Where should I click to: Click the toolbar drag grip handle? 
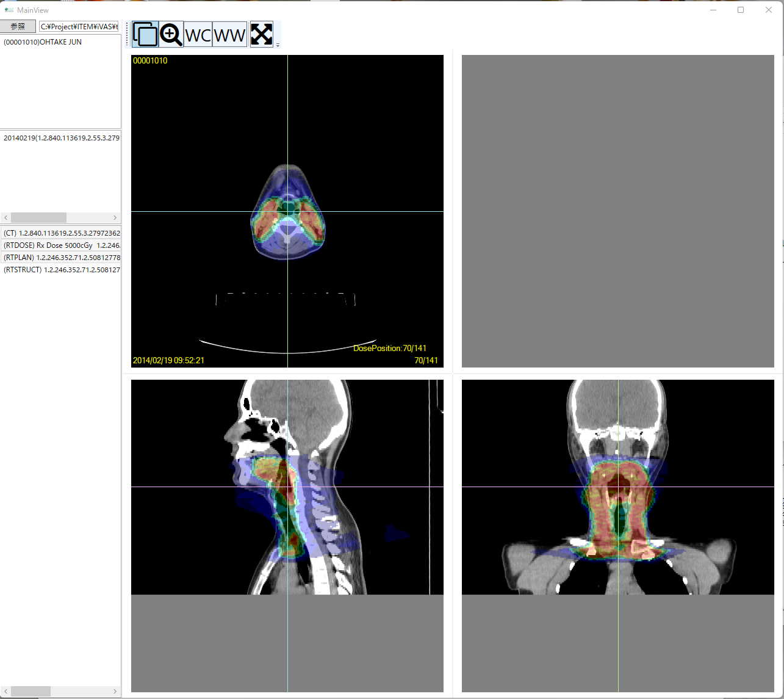[128, 35]
